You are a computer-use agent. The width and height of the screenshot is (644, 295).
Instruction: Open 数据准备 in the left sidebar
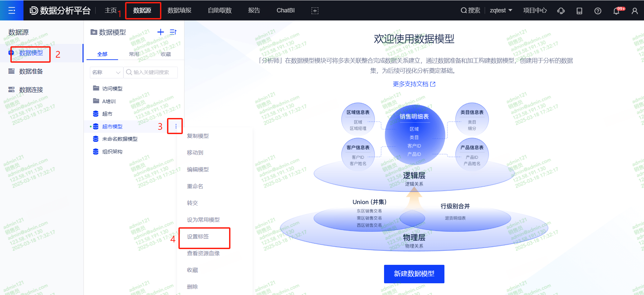click(x=31, y=71)
